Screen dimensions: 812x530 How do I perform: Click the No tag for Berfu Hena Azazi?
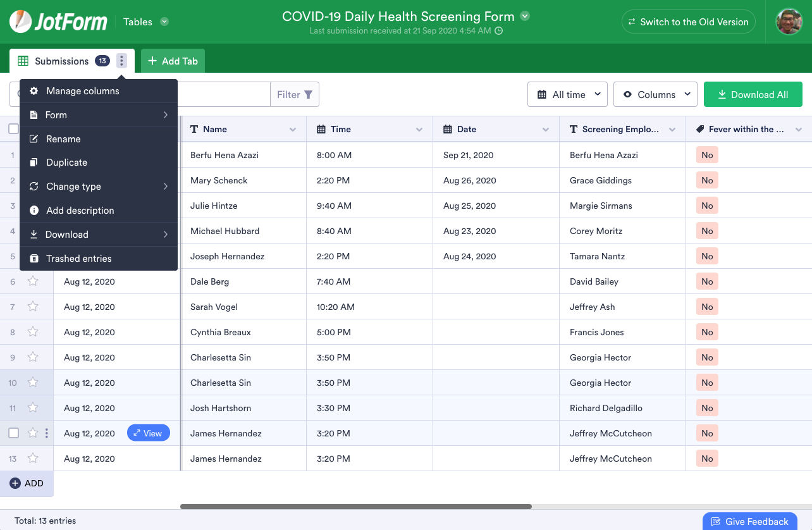point(707,155)
